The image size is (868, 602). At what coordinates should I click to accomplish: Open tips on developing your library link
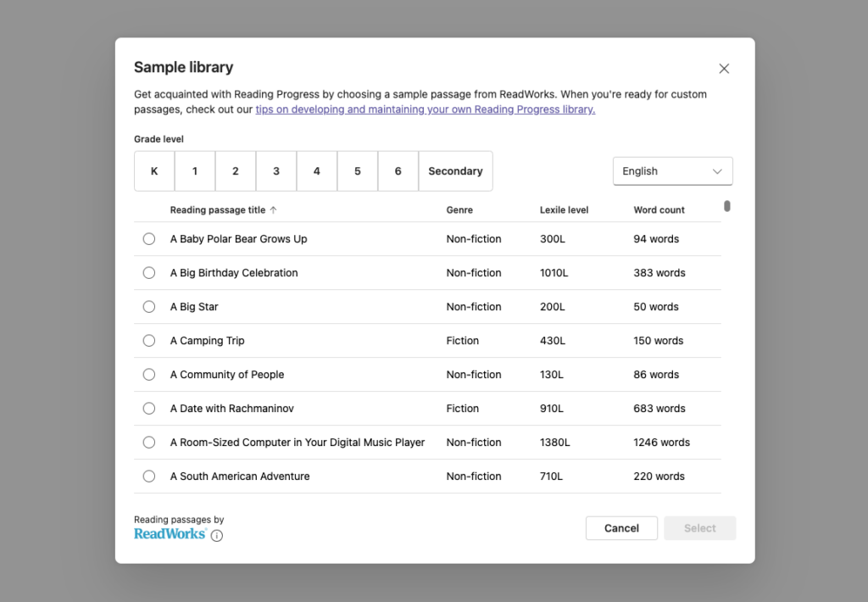click(425, 109)
